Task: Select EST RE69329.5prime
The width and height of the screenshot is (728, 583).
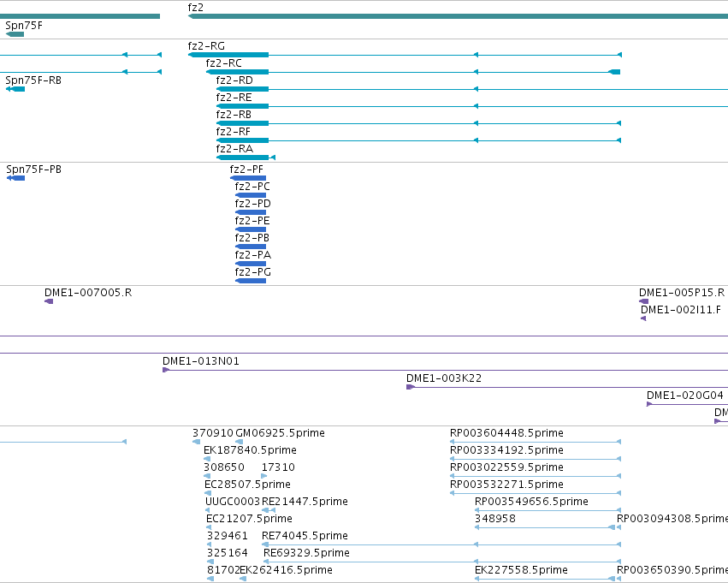Action: pos(442,562)
